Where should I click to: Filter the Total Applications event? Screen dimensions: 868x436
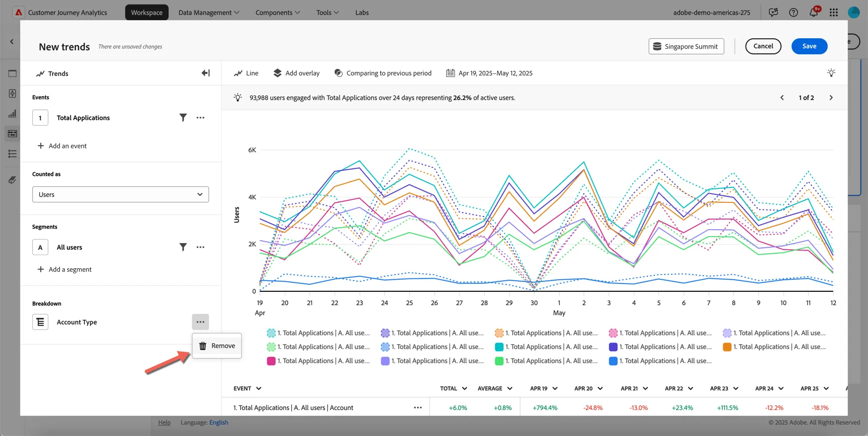click(x=183, y=118)
